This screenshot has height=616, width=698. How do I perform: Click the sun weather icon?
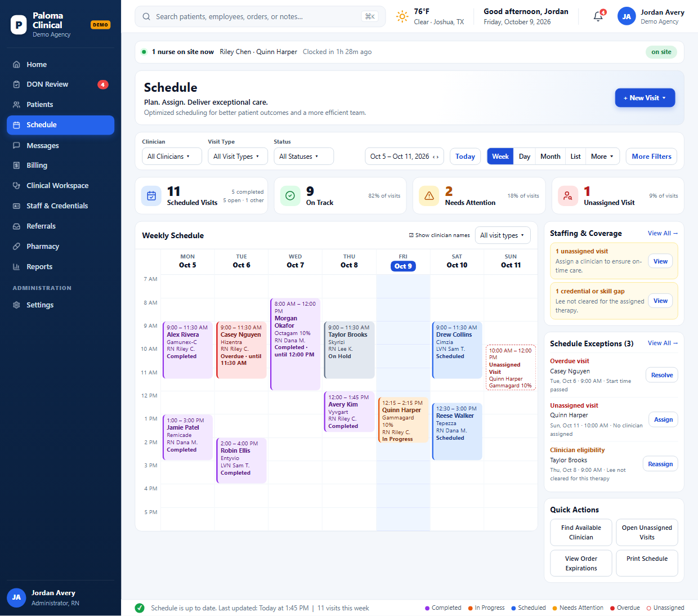(402, 16)
